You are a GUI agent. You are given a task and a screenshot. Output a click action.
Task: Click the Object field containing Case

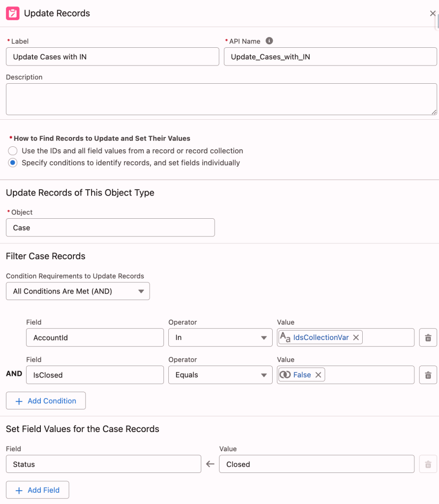click(x=110, y=228)
